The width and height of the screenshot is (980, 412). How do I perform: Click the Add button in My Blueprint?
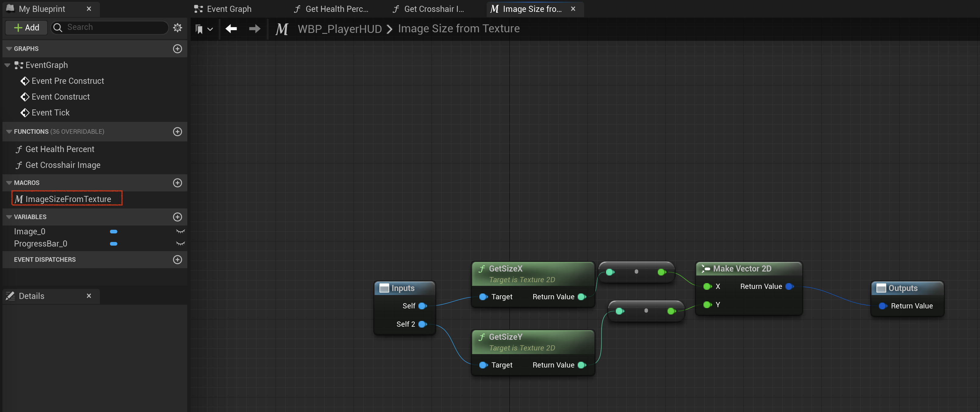26,27
